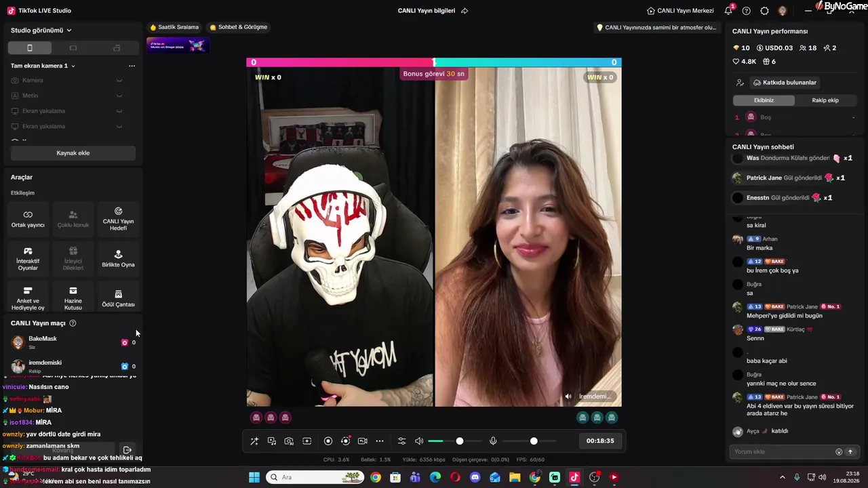Click the stream timer 00:18:35

600,441
